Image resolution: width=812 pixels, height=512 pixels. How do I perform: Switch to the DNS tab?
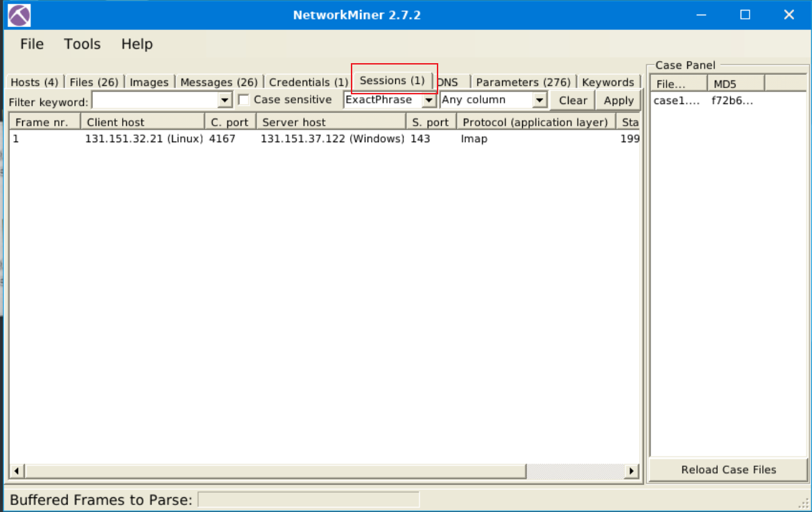(449, 82)
